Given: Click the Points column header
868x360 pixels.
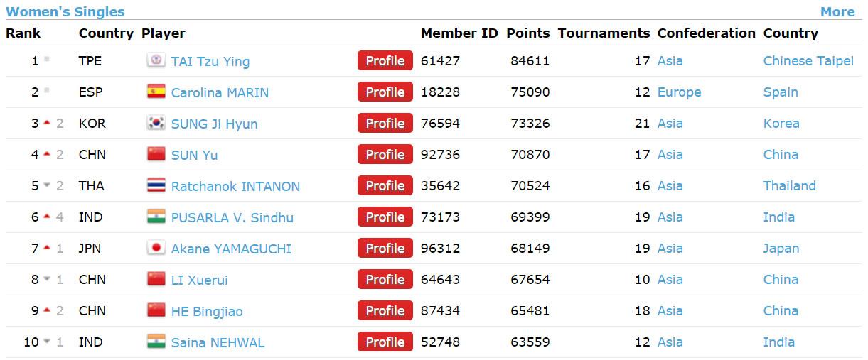Looking at the screenshot, I should pos(527,33).
